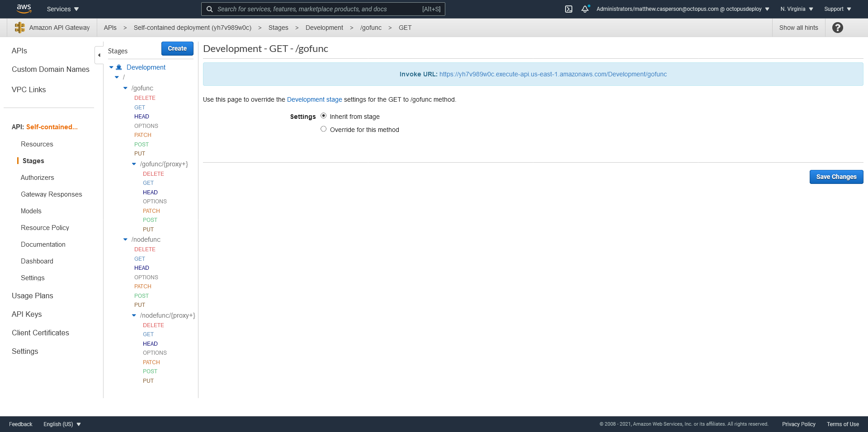
Task: Click the search magnifier icon
Action: (x=210, y=9)
